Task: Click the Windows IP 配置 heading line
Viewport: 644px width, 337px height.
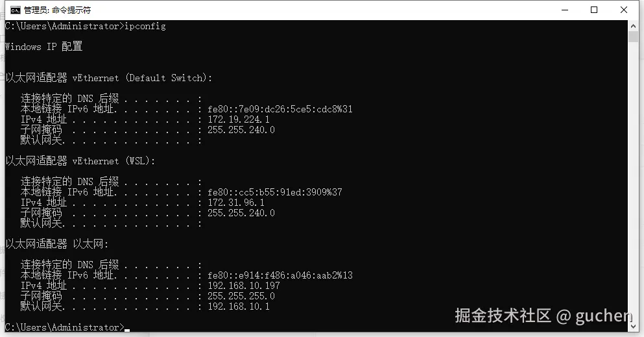Action: coord(43,47)
